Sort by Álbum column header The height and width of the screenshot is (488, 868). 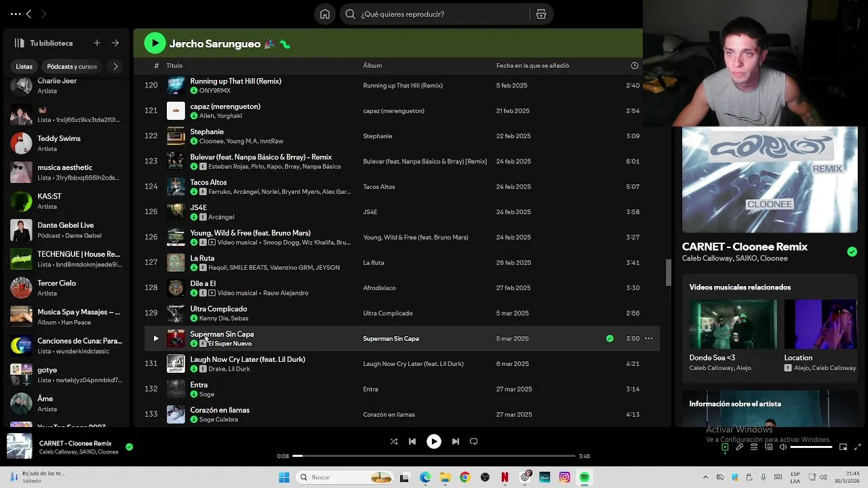pyautogui.click(x=372, y=66)
